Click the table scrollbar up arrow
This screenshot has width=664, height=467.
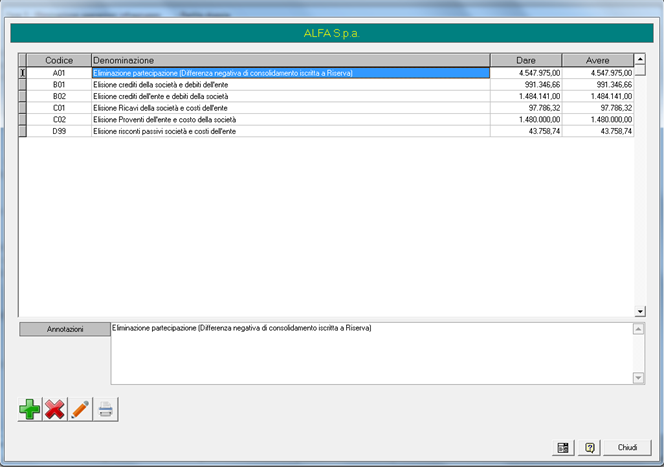click(640, 59)
